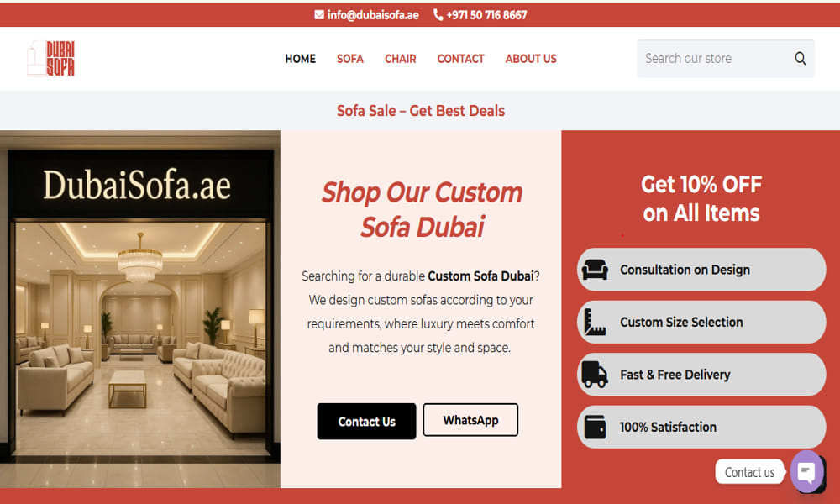Open the SOFA menu item
Screen dimensions: 840x504
[x=349, y=59]
